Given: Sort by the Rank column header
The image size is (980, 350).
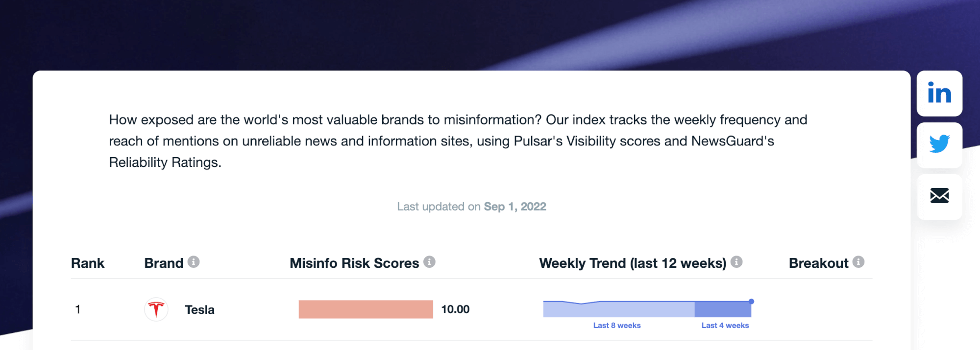Looking at the screenshot, I should pyautogui.click(x=88, y=263).
